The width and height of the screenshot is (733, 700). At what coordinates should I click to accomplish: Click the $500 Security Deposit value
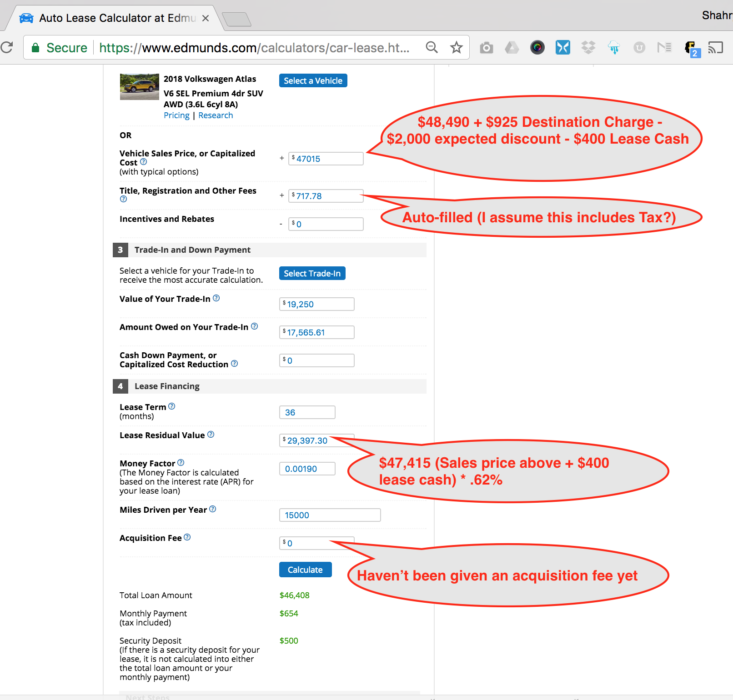point(289,641)
